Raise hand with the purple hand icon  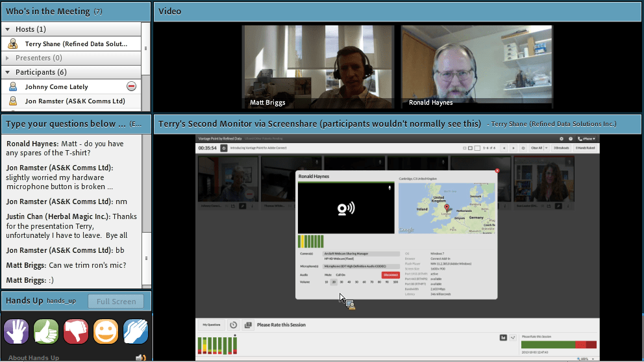(16, 331)
